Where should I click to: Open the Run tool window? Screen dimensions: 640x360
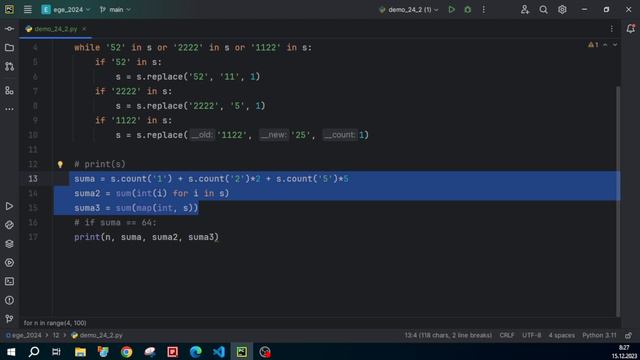click(x=9, y=206)
